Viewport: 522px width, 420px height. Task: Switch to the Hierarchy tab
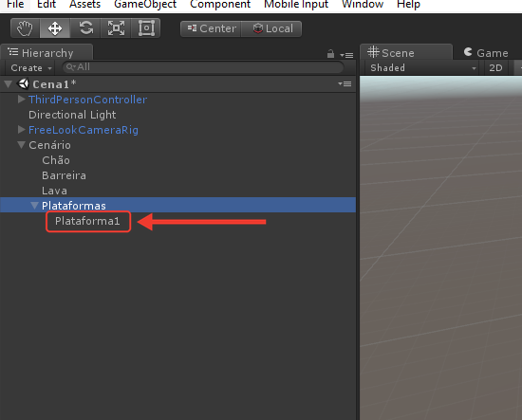coord(47,52)
